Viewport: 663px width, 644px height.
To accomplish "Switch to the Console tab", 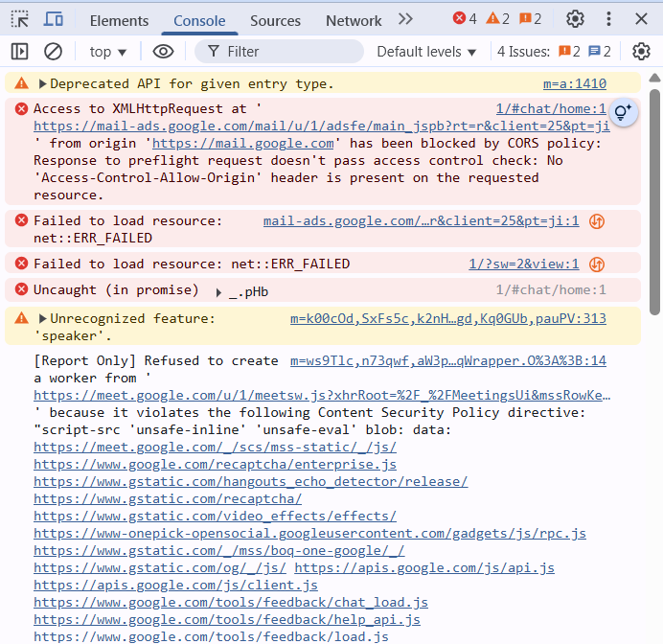I will (199, 21).
